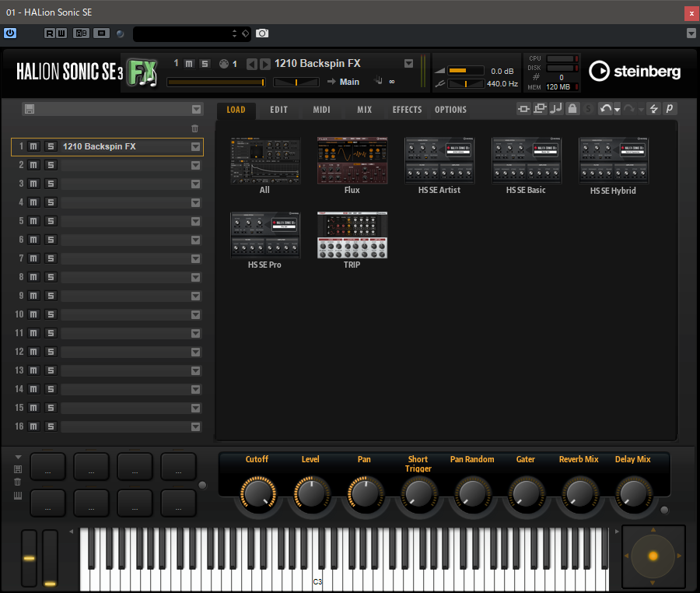700x593 pixels.
Task: Click the trash icon beside trigger pads
Action: [18, 482]
